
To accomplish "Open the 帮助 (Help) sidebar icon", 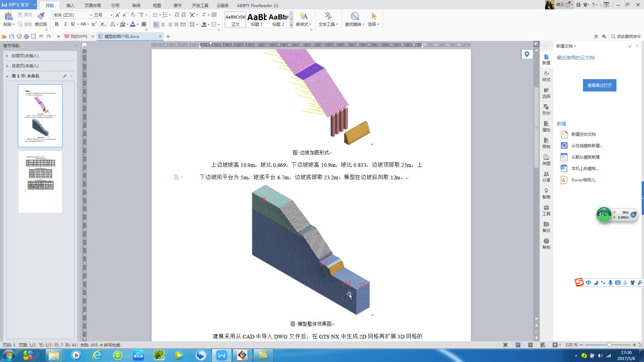I will [x=546, y=244].
